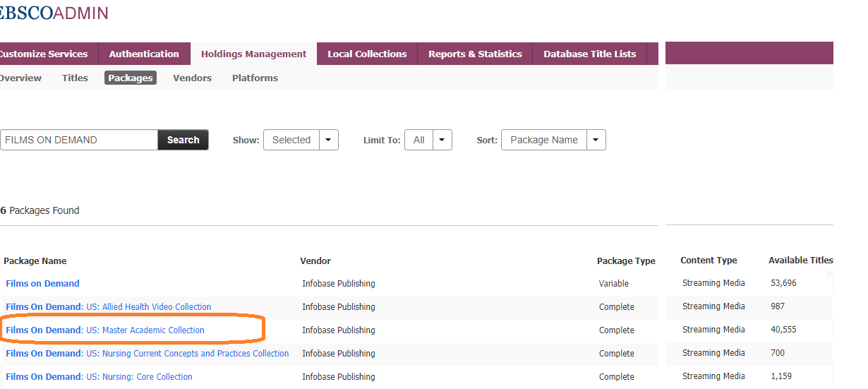This screenshot has width=868, height=389.
Task: Click the 53,696 available titles value
Action: (783, 283)
